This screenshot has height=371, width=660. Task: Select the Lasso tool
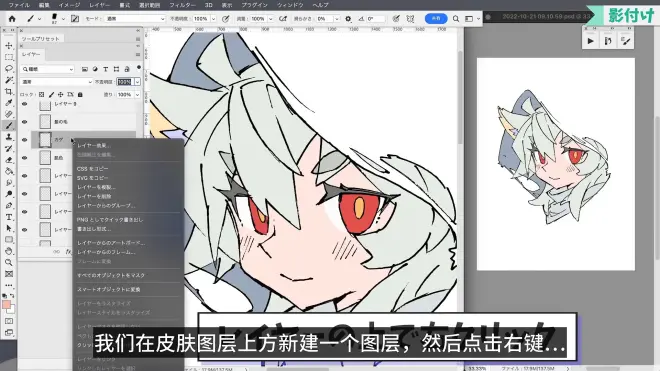(x=8, y=68)
